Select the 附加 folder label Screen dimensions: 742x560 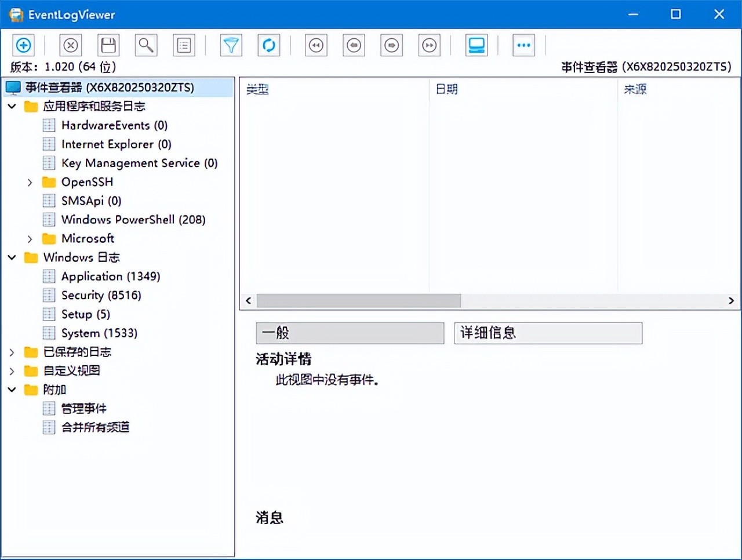point(54,390)
